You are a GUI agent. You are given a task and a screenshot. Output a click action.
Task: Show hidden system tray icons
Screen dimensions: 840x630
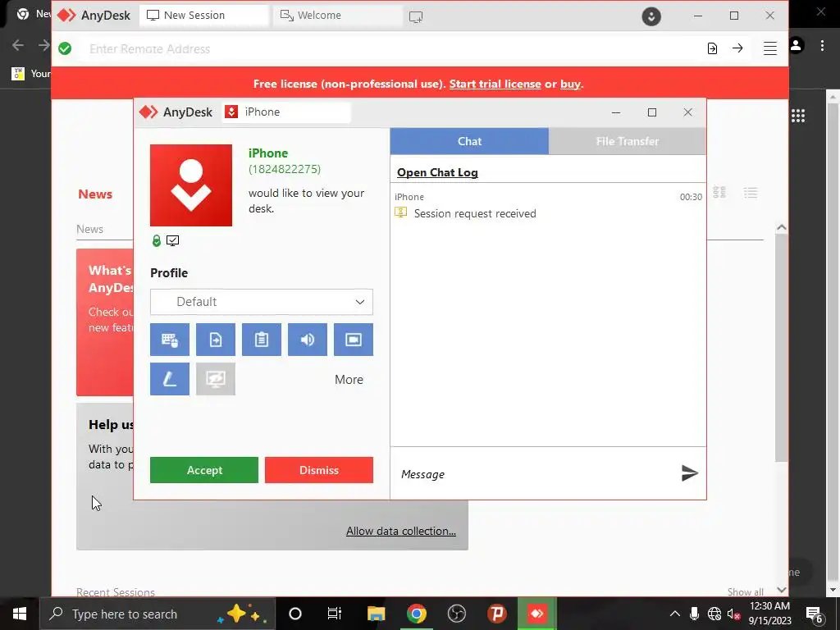coord(675,614)
